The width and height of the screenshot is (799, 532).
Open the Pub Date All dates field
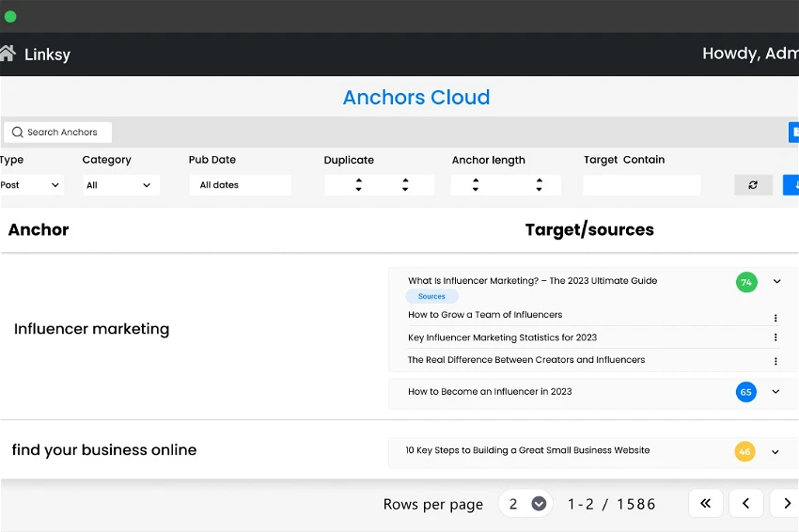point(240,185)
